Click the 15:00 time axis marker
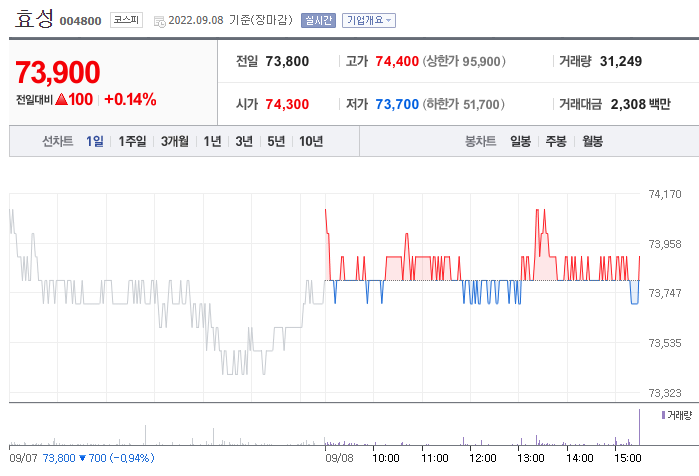Image resolution: width=699 pixels, height=476 pixels. pyautogui.click(x=628, y=458)
